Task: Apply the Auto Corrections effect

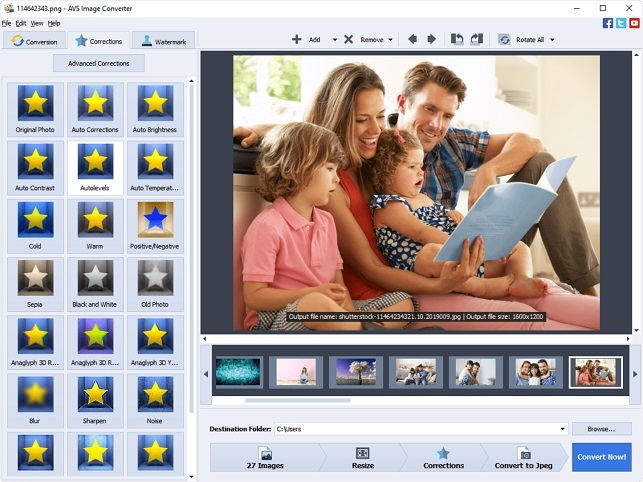Action: 95,109
